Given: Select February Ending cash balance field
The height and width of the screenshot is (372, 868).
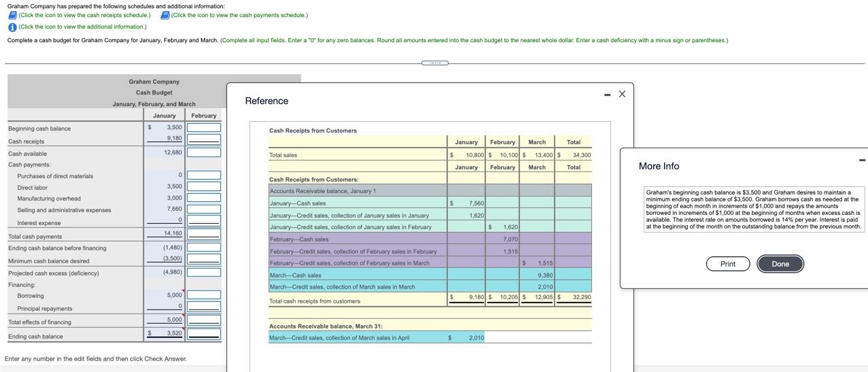Looking at the screenshot, I should point(205,334).
